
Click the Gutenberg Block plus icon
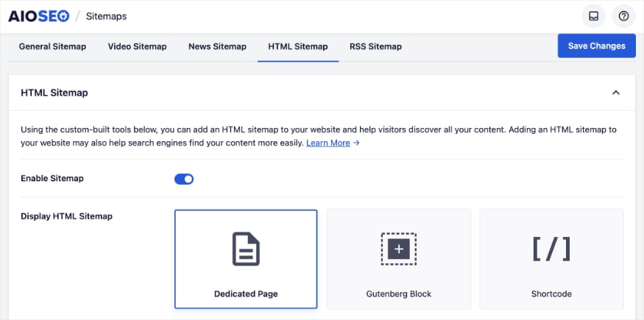coord(398,249)
